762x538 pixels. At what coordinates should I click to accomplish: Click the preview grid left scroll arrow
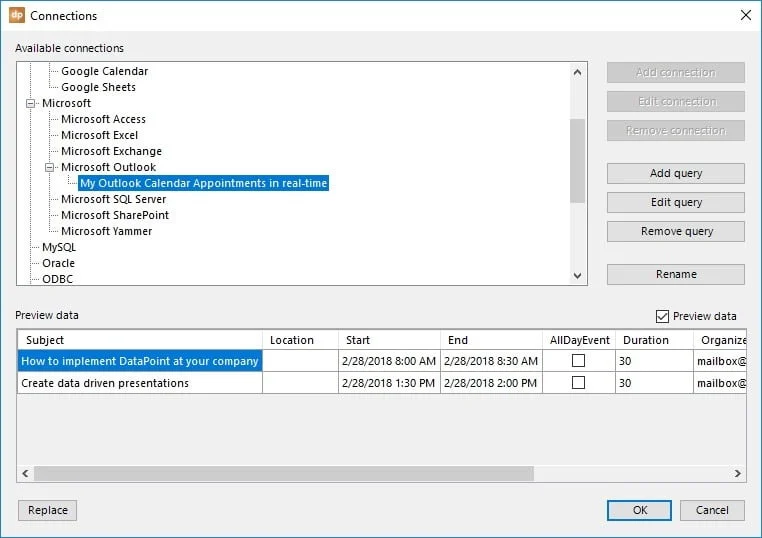(25, 473)
